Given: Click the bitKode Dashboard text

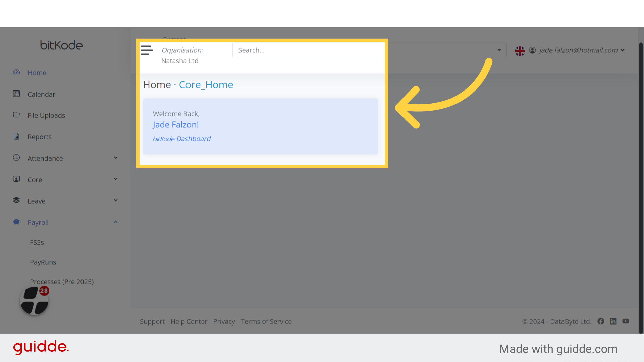Looking at the screenshot, I should click(x=182, y=139).
